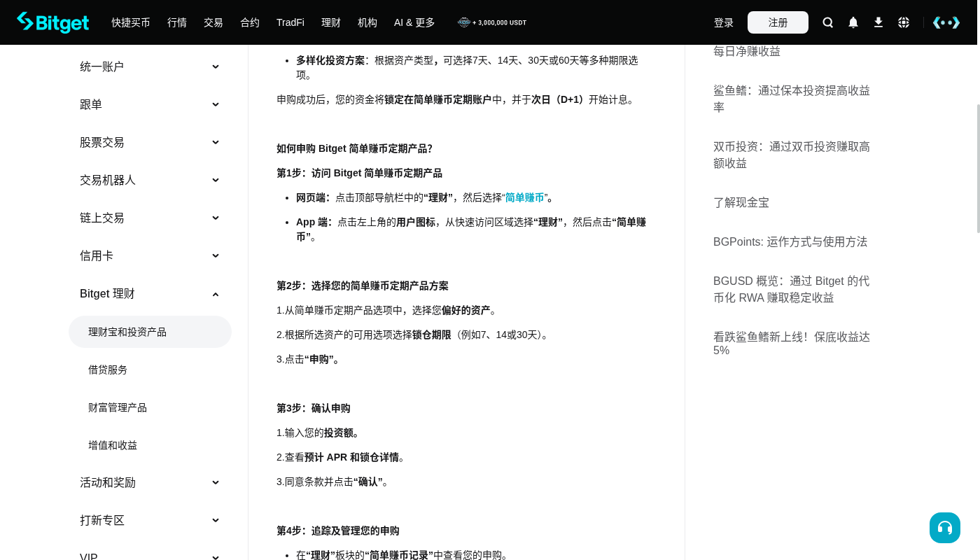Screen dimensions: 980x560
Task: Click heading 第4步：追踪及管理您的申购
Action: [x=338, y=531]
